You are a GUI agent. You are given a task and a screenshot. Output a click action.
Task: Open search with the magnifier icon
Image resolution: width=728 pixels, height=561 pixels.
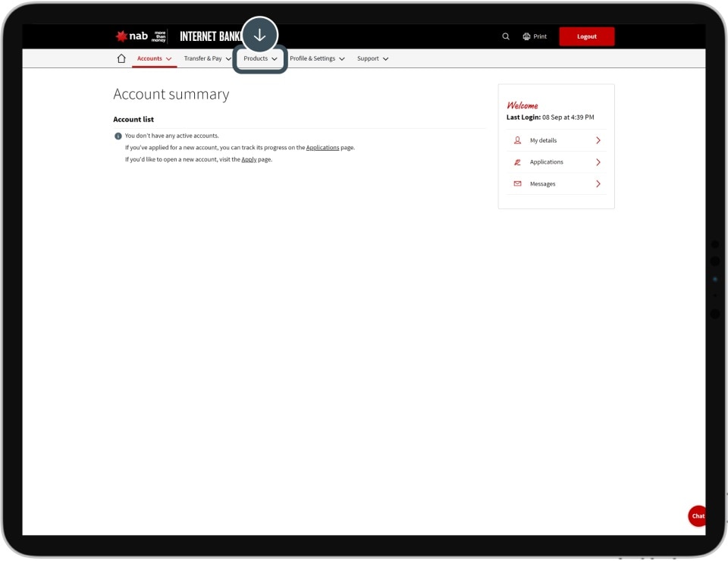pos(506,36)
